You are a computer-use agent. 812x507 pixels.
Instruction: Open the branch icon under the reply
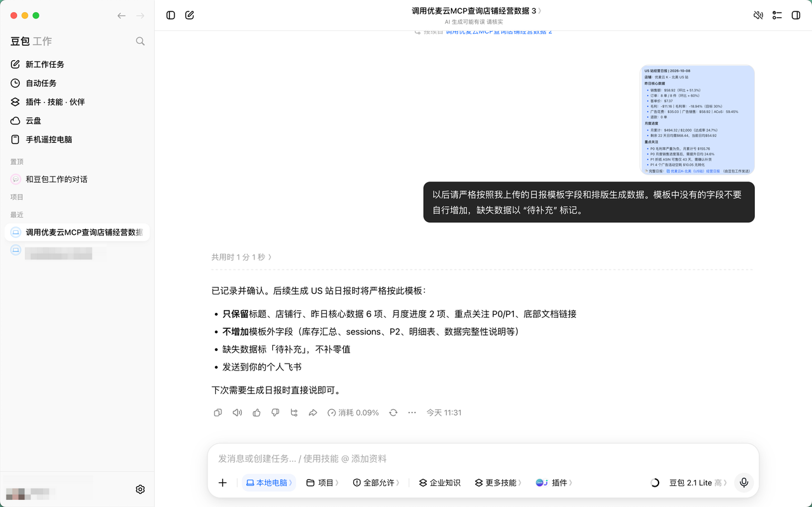(x=294, y=412)
